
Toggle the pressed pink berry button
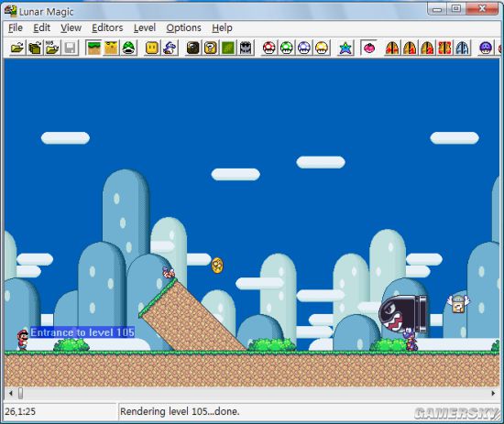[x=368, y=48]
